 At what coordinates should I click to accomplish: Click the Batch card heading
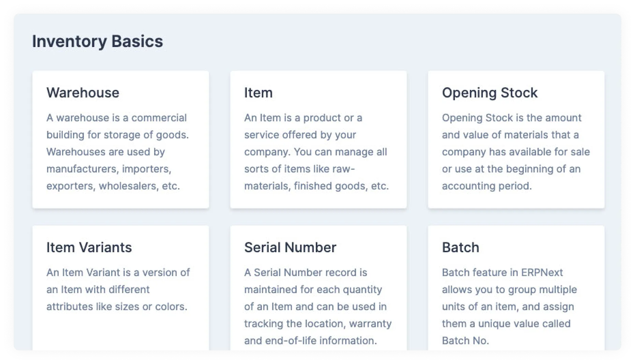460,247
